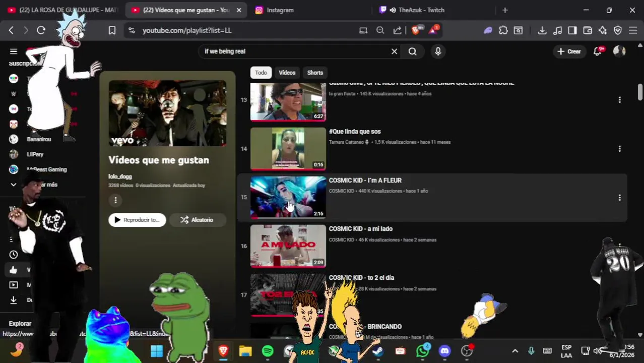Viewport: 644px width, 363px height.
Task: Run search with the magnifier button
Action: 412,51
